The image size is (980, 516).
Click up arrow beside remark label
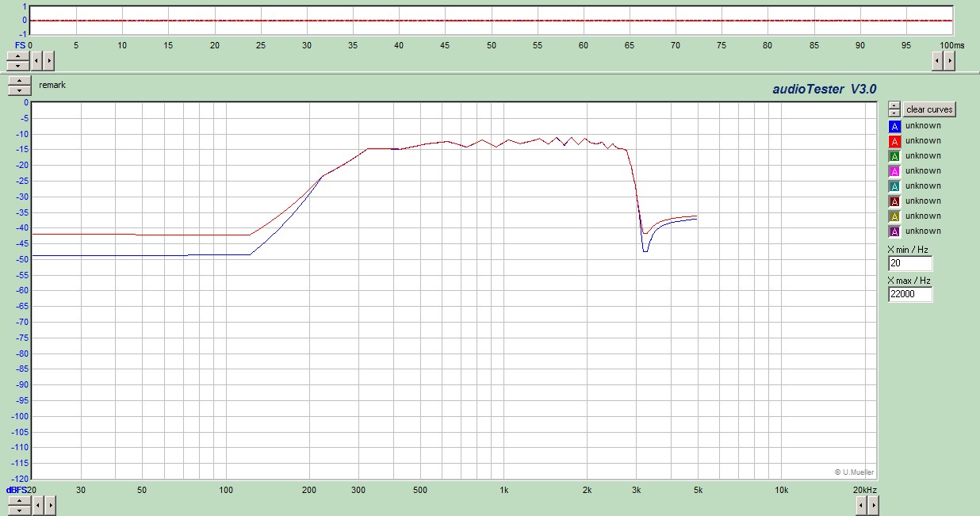pyautogui.click(x=18, y=81)
